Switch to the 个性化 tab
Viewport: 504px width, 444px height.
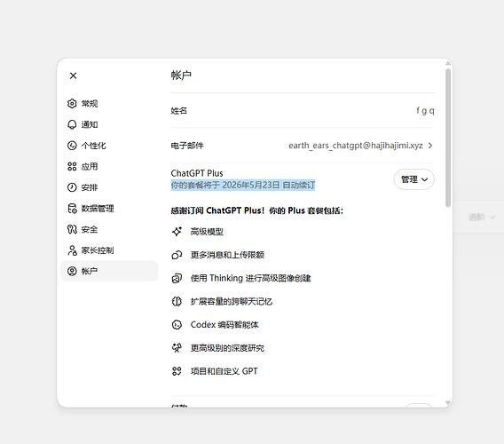109,146
